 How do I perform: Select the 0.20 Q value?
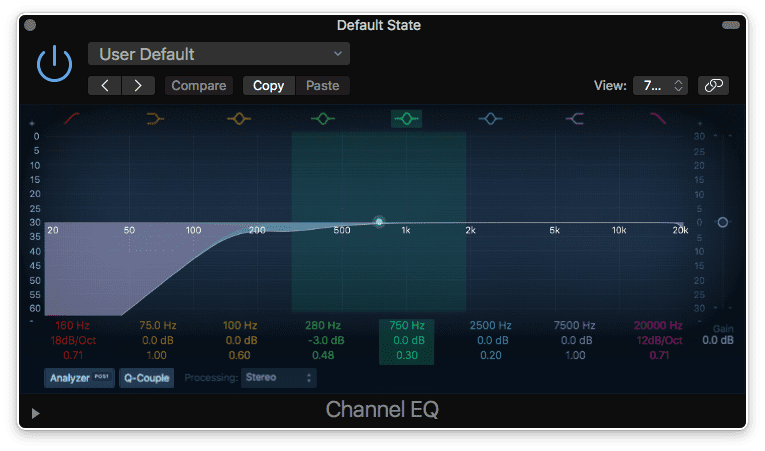point(491,355)
